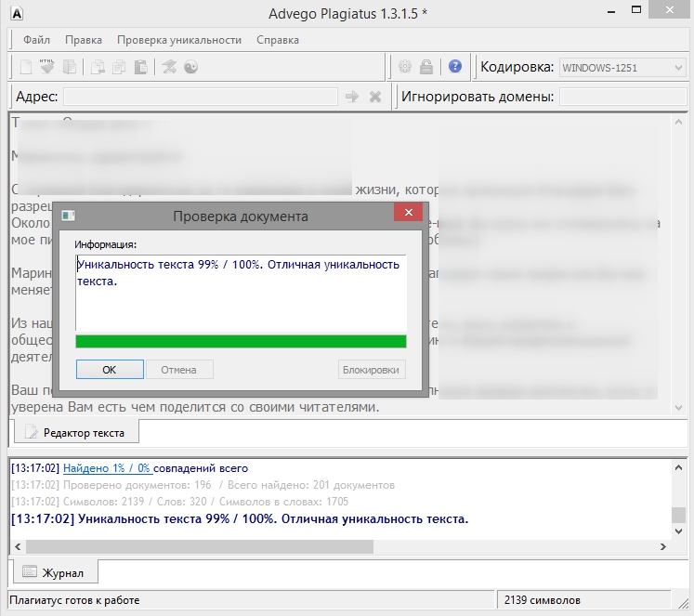
Task: Select the Журнал tab
Action: 54,572
